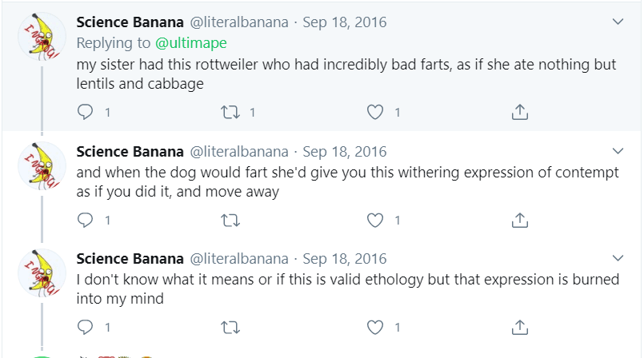644x358 pixels.
Task: Expand the second tweet's chevron menu
Action: [618, 151]
